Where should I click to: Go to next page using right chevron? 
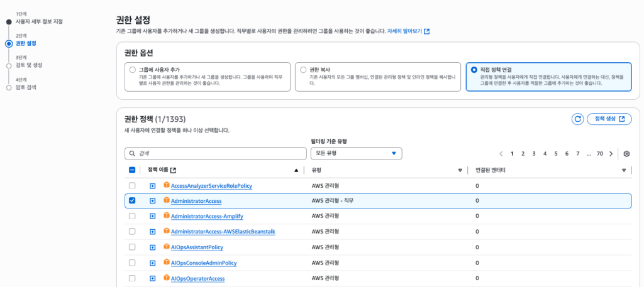point(611,153)
